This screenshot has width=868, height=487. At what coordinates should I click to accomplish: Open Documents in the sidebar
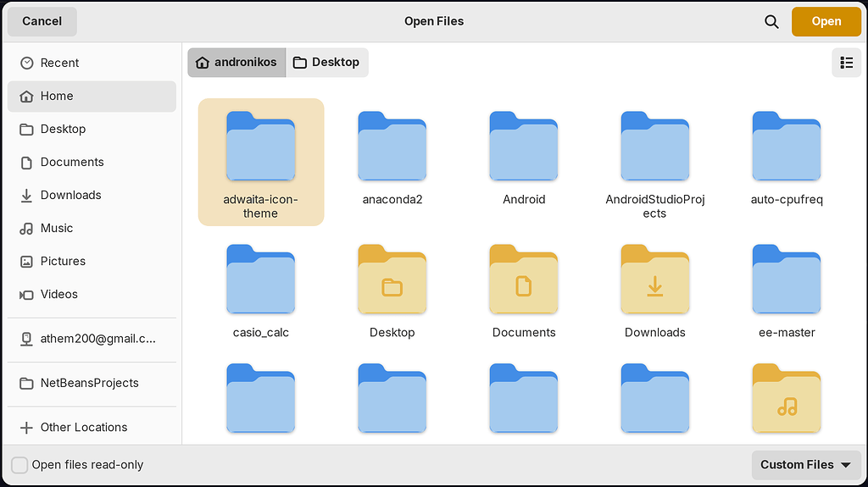click(92, 162)
